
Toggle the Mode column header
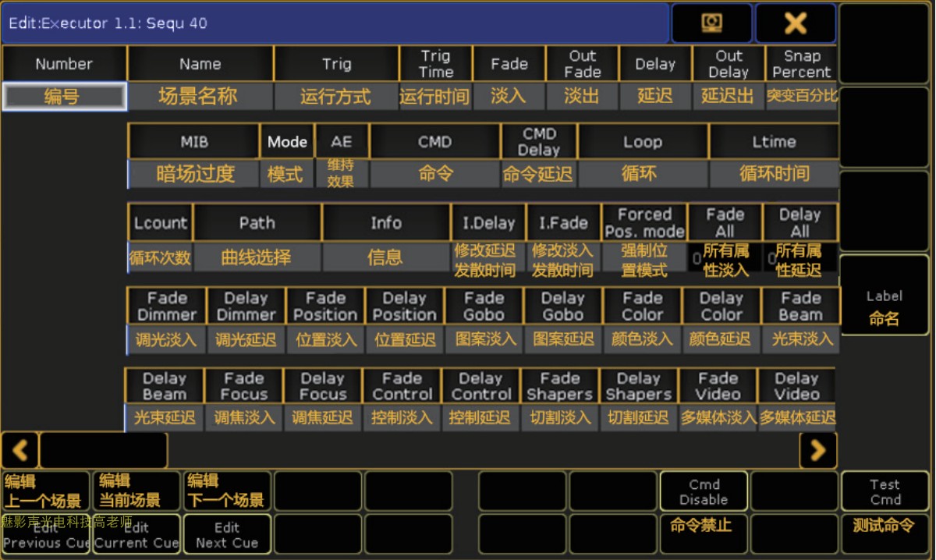click(287, 142)
